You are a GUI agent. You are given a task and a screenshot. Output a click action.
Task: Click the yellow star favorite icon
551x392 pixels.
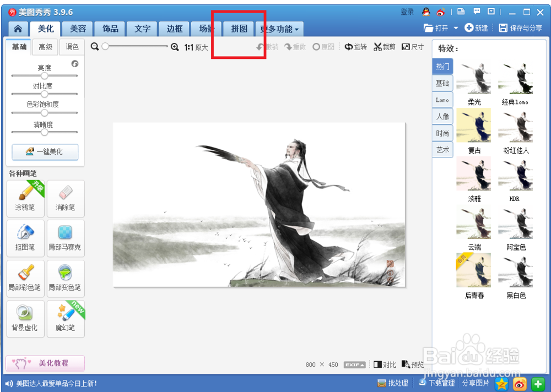click(x=501, y=384)
